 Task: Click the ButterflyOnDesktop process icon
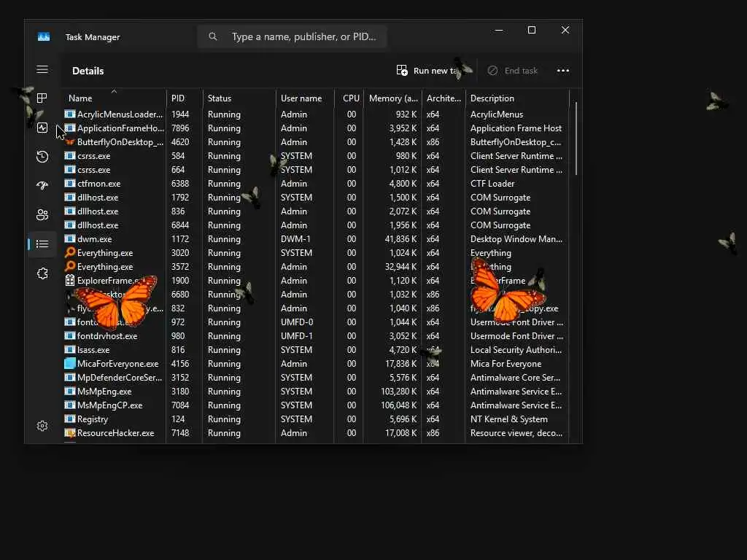point(70,142)
